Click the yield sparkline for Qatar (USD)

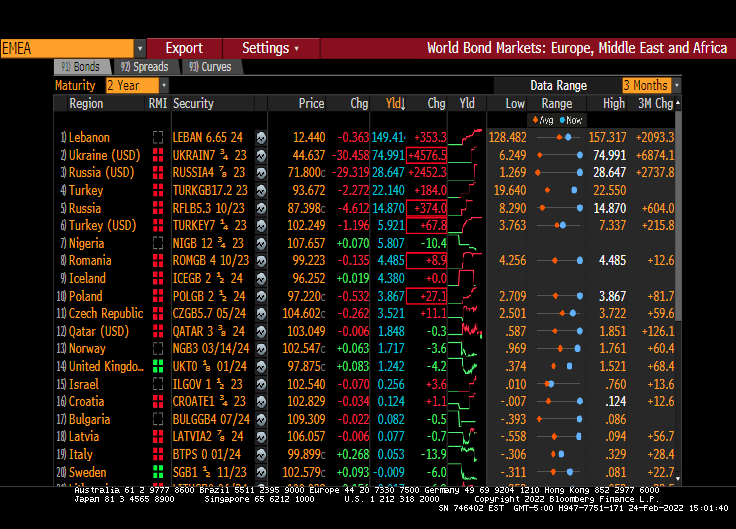465,331
